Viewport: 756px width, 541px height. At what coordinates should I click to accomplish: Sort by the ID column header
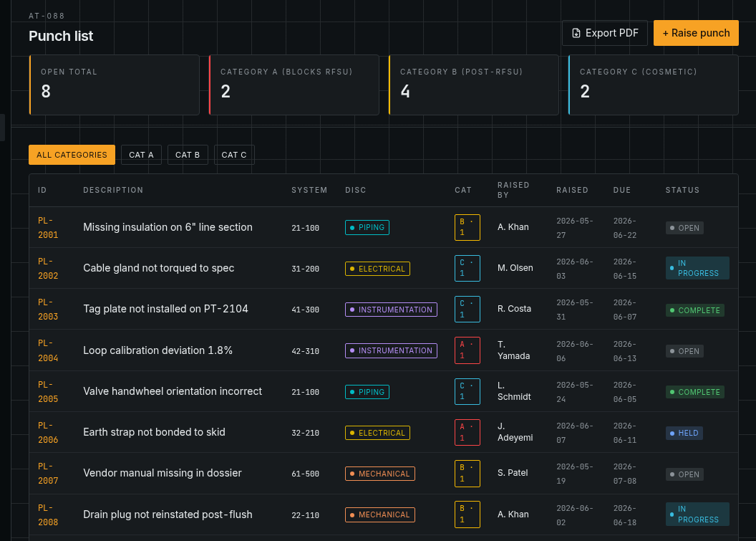(x=42, y=190)
